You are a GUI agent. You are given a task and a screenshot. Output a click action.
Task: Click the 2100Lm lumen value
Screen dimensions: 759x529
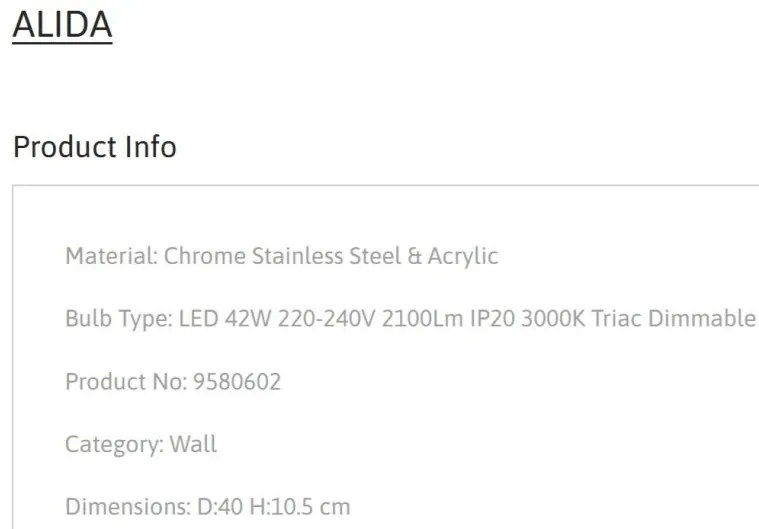tap(423, 319)
